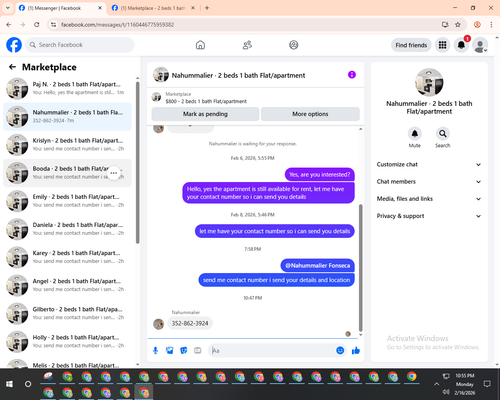500x400 pixels.
Task: Send a thumbs-up like
Action: pos(356,350)
